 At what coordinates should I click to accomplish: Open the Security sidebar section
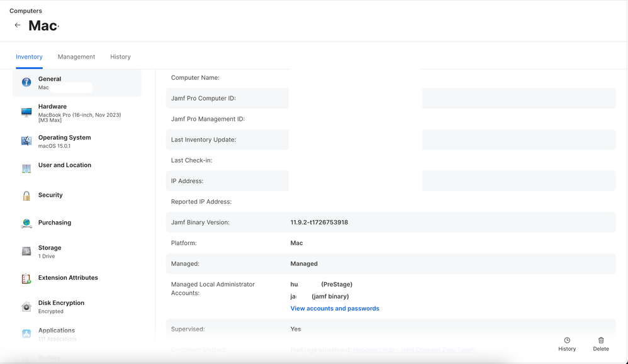(x=77, y=195)
